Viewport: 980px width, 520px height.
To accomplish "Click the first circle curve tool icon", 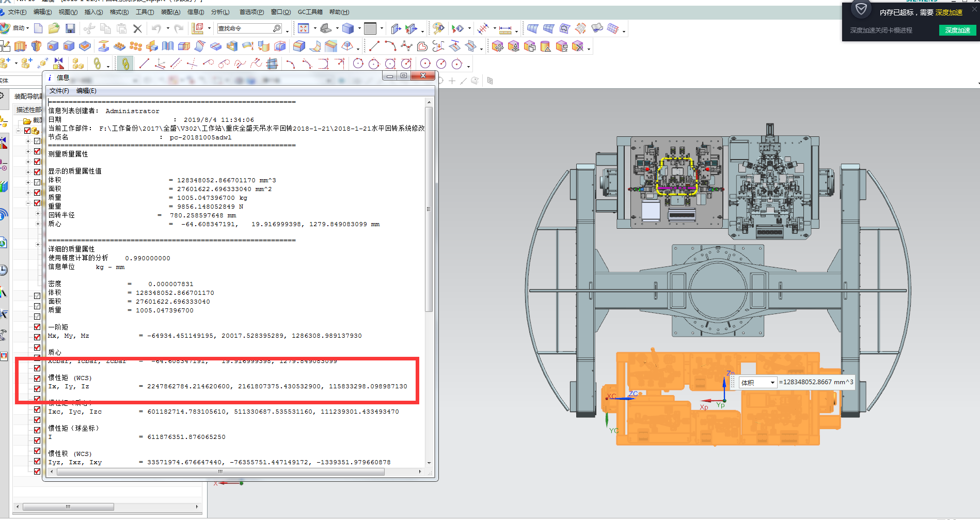I will tap(358, 64).
